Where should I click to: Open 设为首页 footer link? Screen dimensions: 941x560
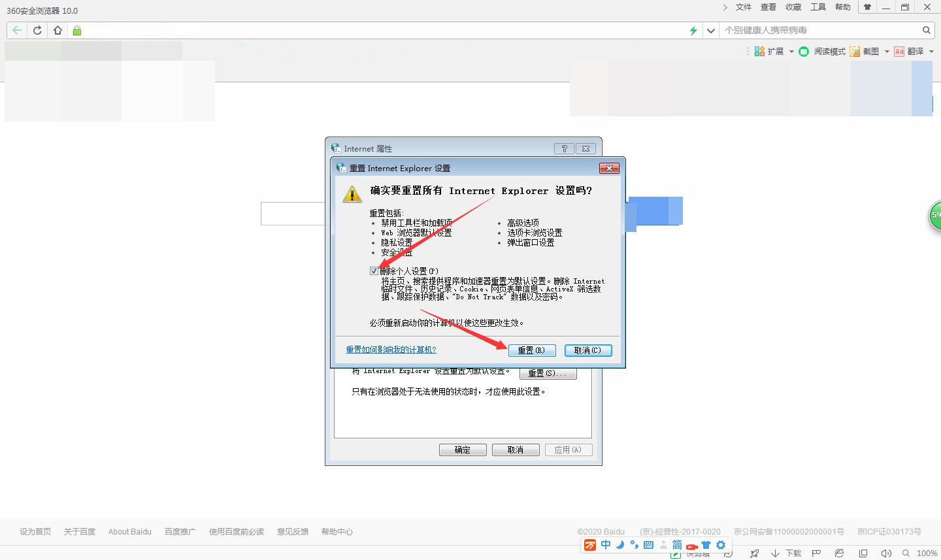point(35,532)
